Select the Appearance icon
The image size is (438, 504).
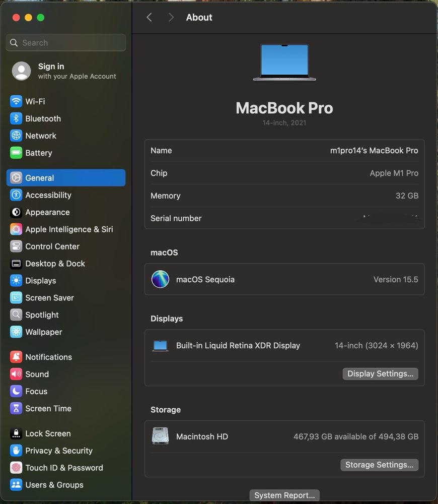(x=16, y=212)
